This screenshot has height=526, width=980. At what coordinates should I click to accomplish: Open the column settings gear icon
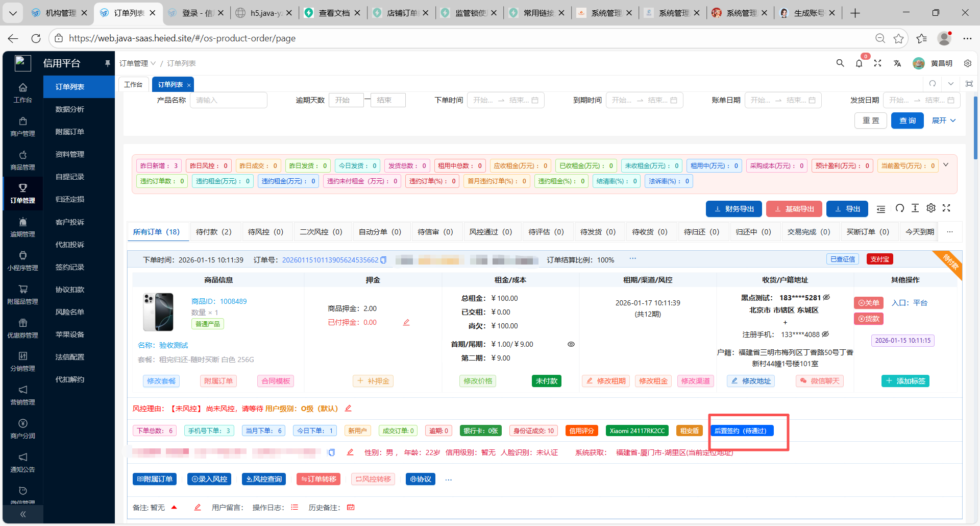[x=930, y=208]
